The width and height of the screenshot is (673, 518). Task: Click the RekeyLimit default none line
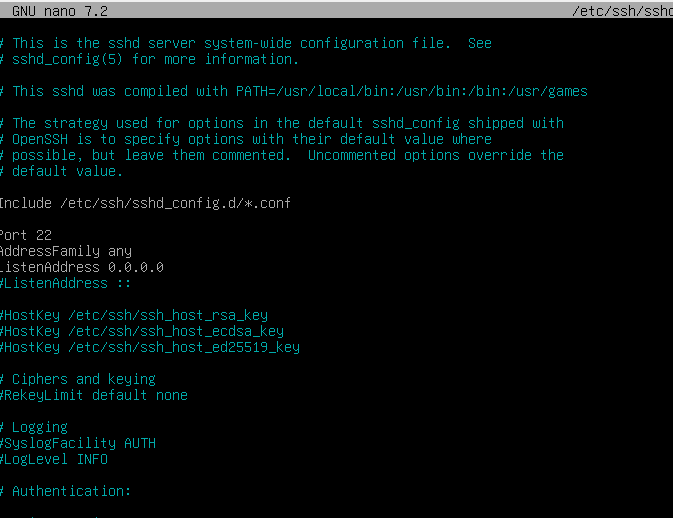pyautogui.click(x=93, y=395)
